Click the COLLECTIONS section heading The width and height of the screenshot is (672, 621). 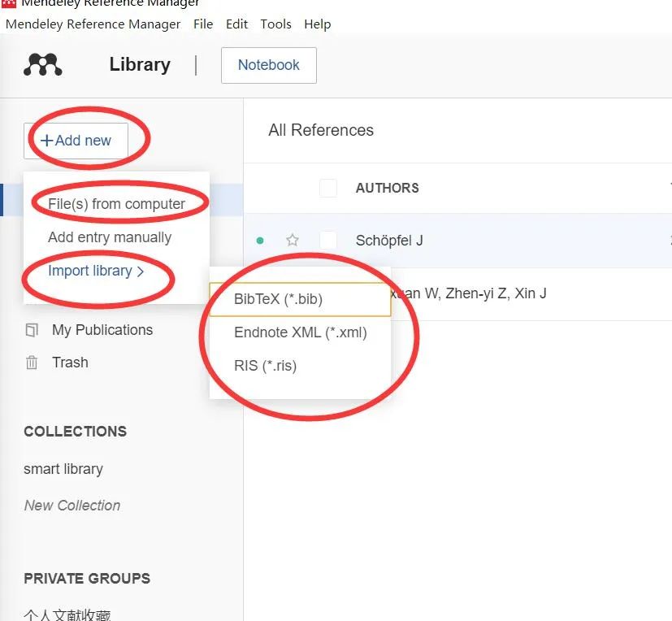76,432
